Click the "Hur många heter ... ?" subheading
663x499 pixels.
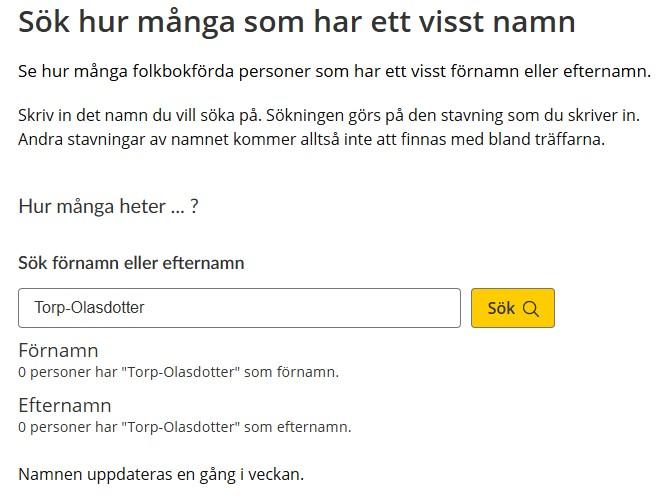(108, 207)
